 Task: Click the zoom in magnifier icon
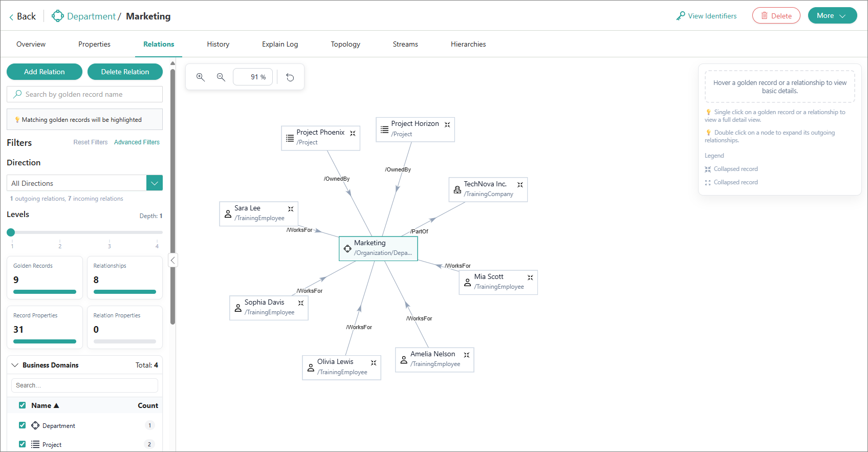pos(201,77)
